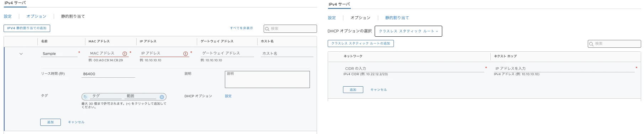Click IP address error warning icon
Screen dimensions: 644x134
(186, 53)
